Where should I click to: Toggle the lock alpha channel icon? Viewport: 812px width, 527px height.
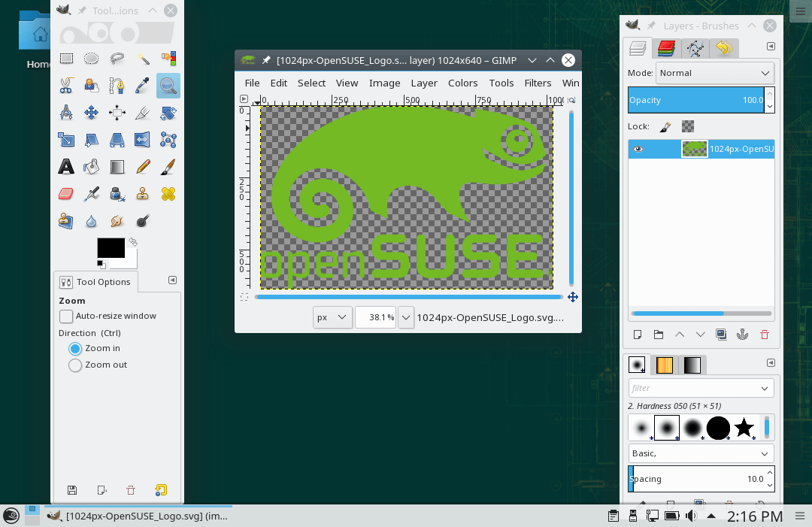pyautogui.click(x=688, y=126)
